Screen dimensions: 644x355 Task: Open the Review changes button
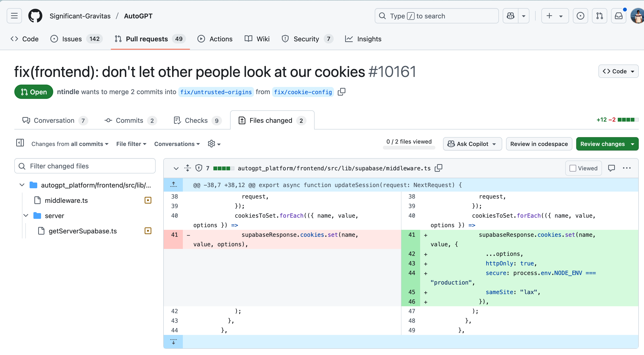tap(607, 144)
